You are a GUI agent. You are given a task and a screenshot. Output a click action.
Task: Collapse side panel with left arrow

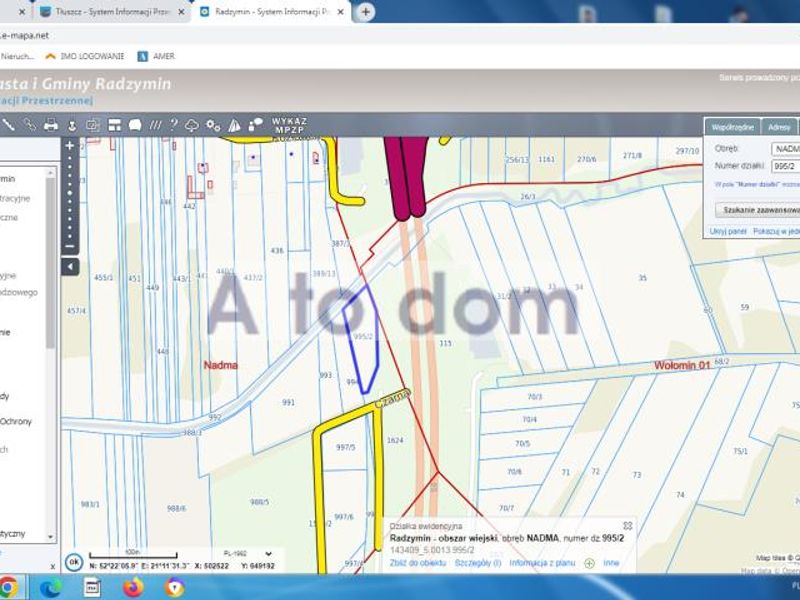click(70, 266)
